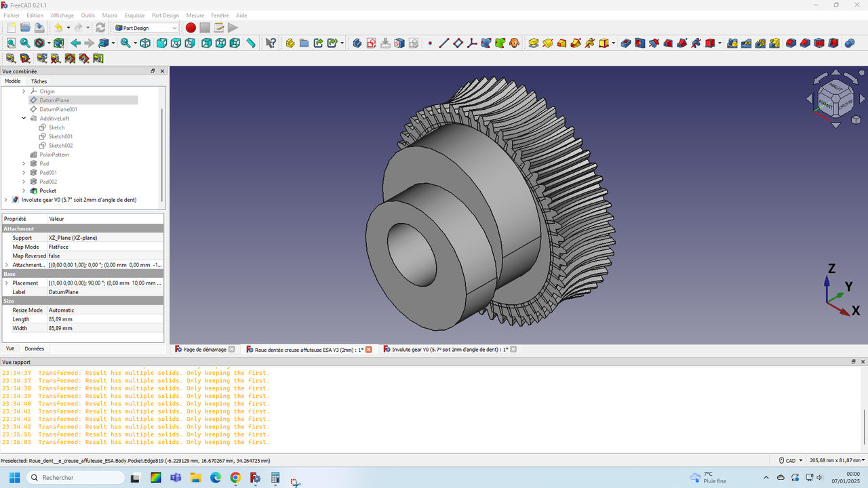Switch to Page de démarrage tab

(205, 349)
